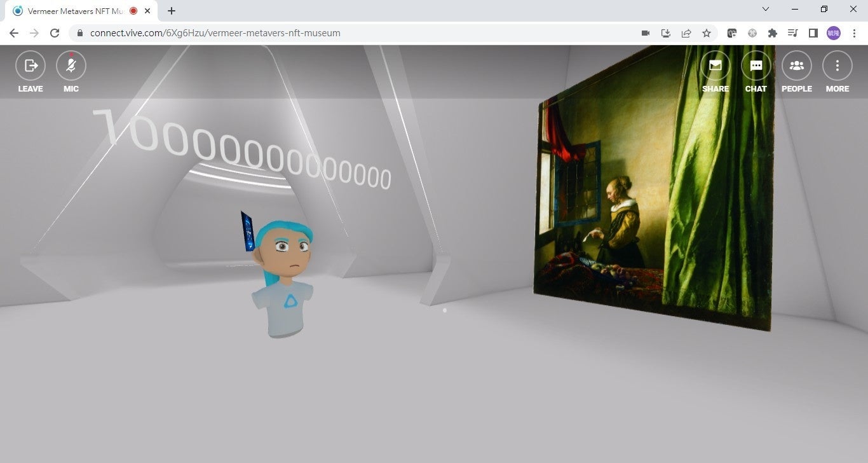Install the app via the address bar icon

click(666, 33)
